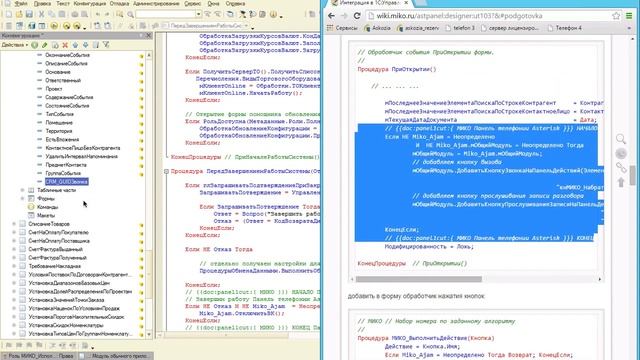Select the CRM_GUIDЗвонка attribute
This screenshot has height=360, width=640.
67,182
